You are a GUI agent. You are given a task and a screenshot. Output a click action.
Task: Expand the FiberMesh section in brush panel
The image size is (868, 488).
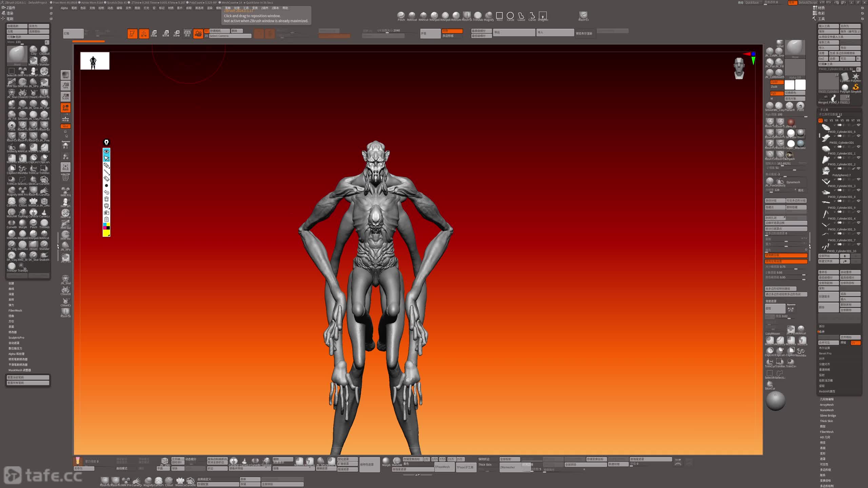15,310
